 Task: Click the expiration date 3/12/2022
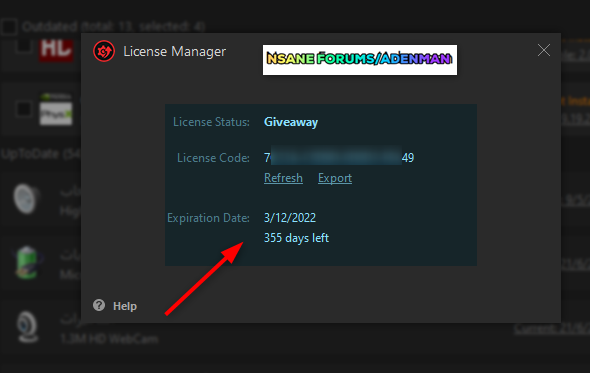pyautogui.click(x=290, y=218)
